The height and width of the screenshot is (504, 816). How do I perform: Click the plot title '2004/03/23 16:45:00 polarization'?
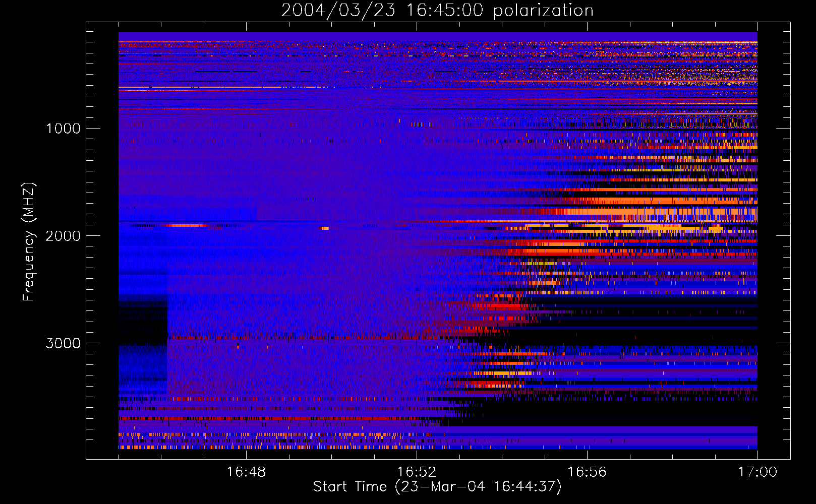click(437, 11)
